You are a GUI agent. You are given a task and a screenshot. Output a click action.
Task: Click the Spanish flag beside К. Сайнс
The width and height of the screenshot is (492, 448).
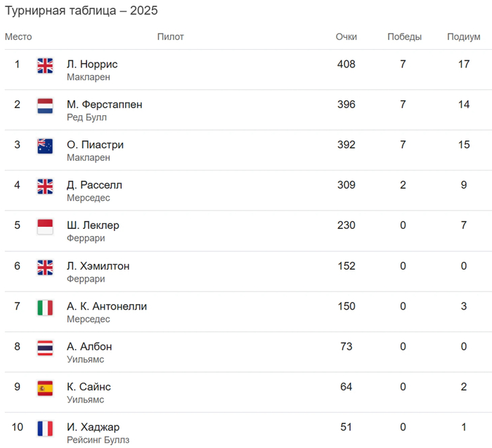tap(45, 388)
